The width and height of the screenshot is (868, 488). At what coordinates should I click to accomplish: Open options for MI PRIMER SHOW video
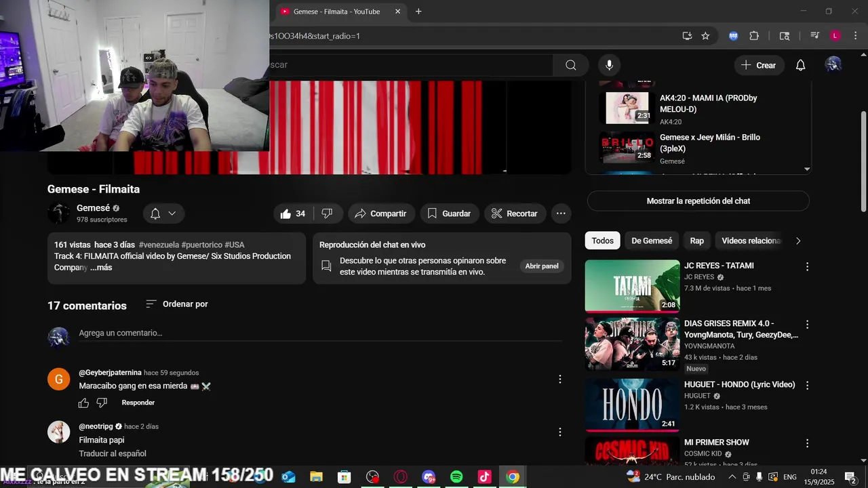tap(807, 443)
